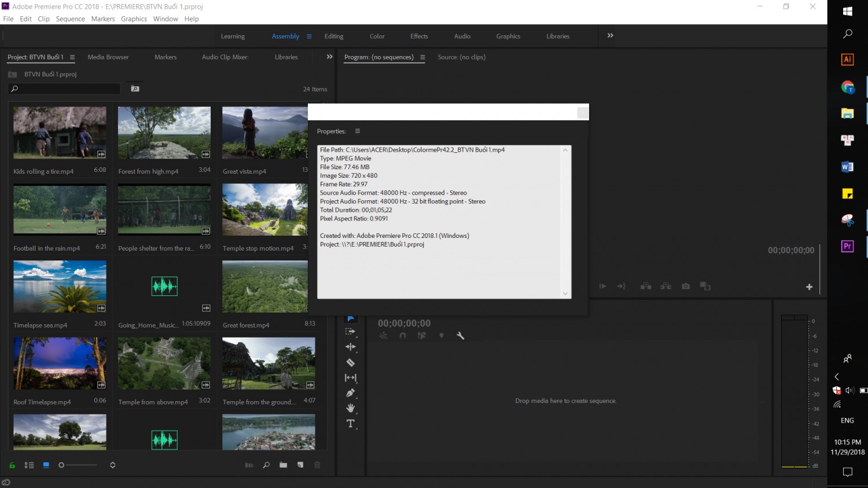Toggle Add Marker in the timeline header
Viewport: 868px width, 488px height.
[442, 336]
